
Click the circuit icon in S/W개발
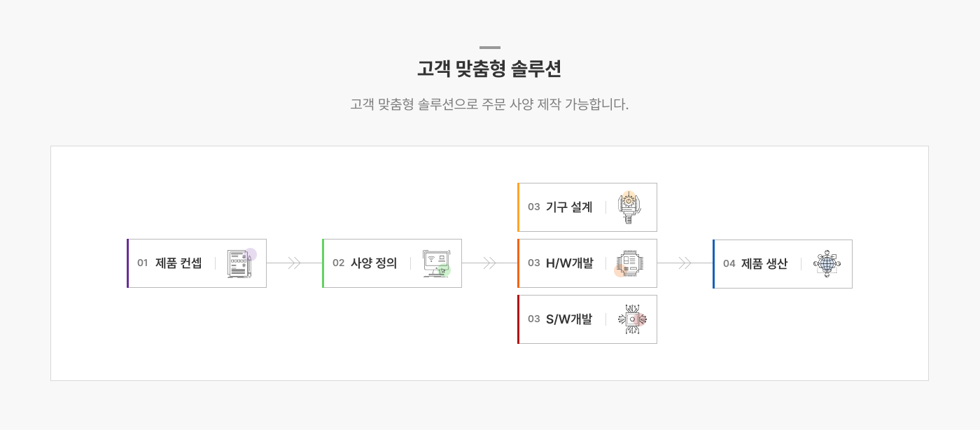[632, 319]
